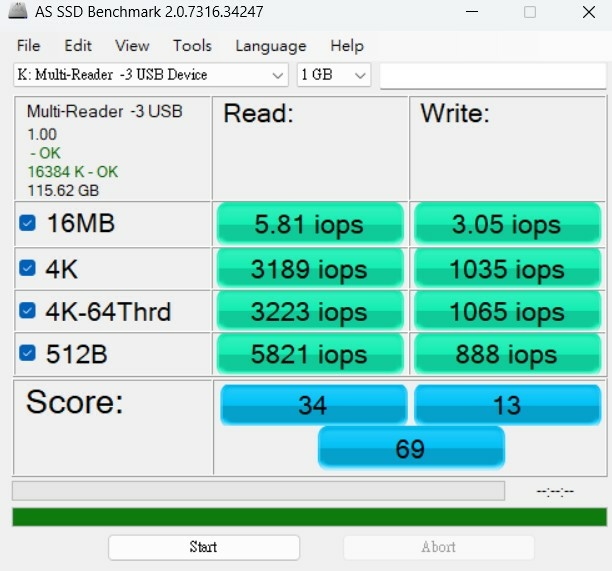612x571 pixels.
Task: Click the total score value 69
Action: [x=411, y=448]
